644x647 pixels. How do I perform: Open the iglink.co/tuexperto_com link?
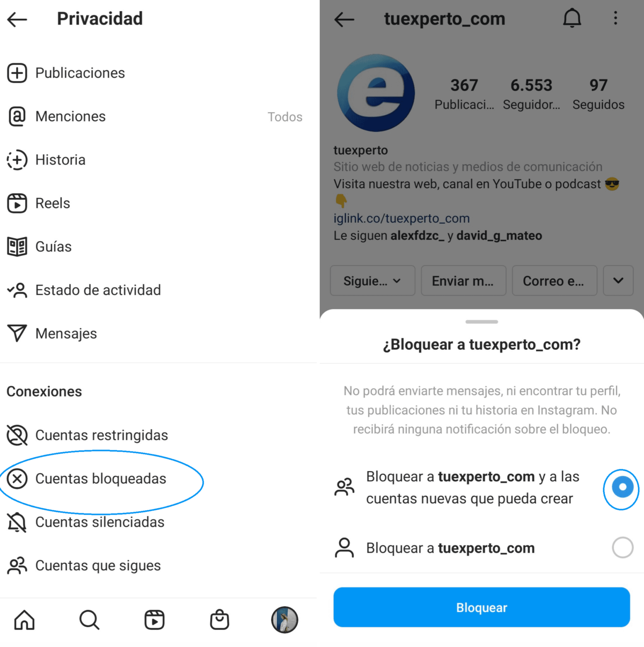pos(401,218)
